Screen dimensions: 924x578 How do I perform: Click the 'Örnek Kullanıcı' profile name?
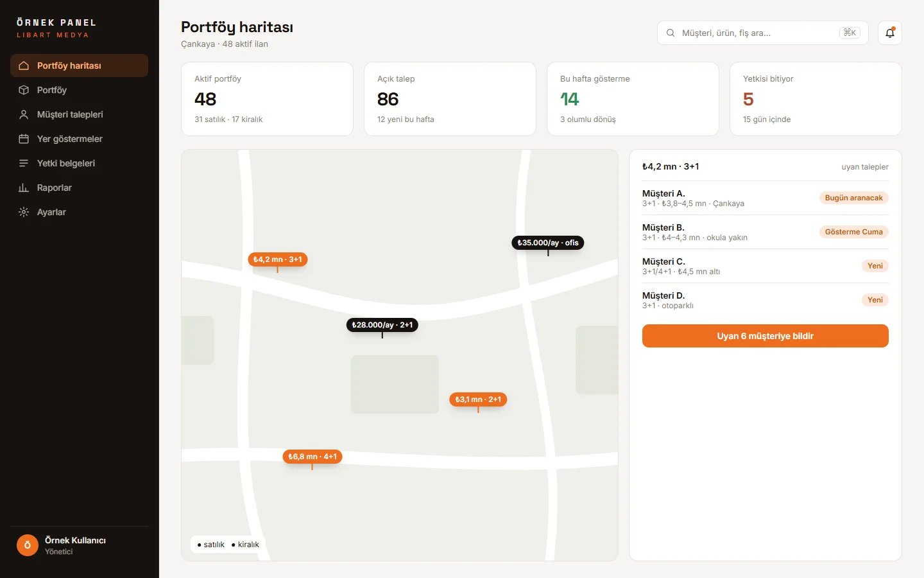point(75,540)
